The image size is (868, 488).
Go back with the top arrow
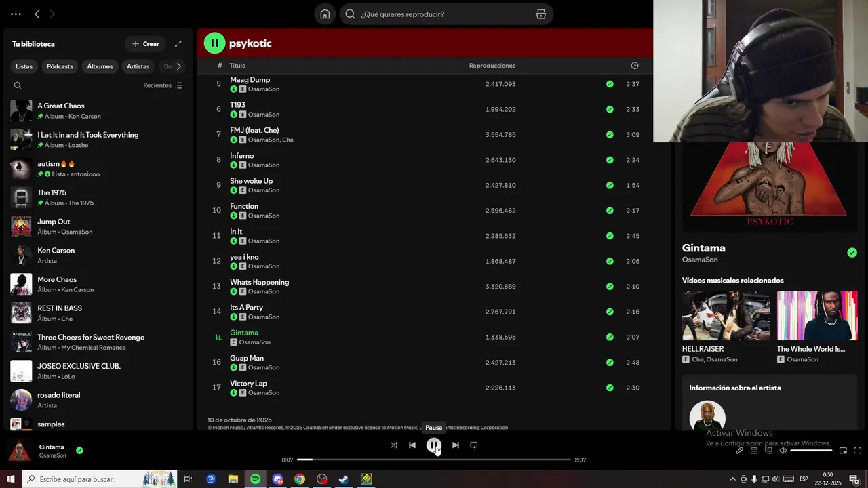tap(37, 14)
